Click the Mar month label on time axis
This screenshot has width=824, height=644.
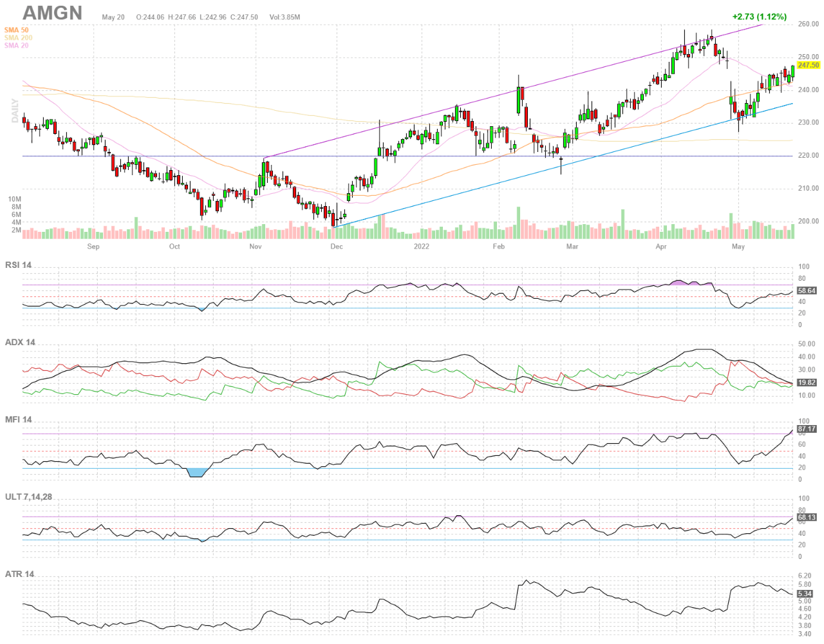coord(572,247)
